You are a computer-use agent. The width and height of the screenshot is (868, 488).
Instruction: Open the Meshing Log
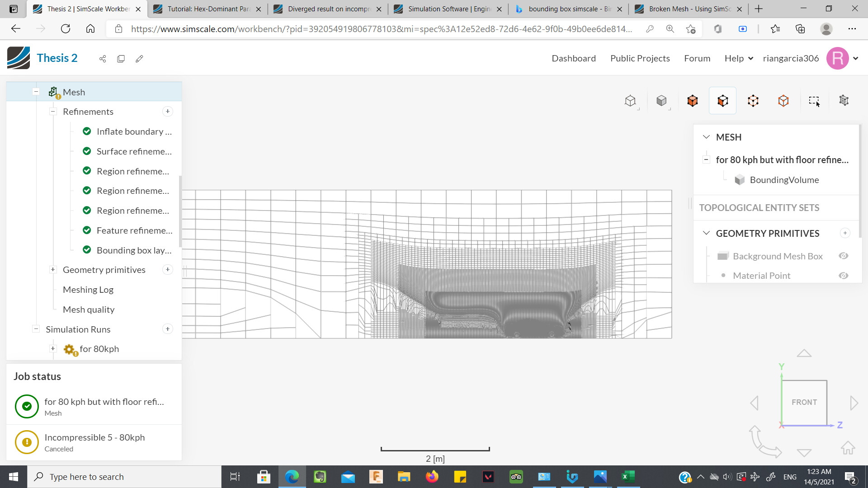click(88, 290)
